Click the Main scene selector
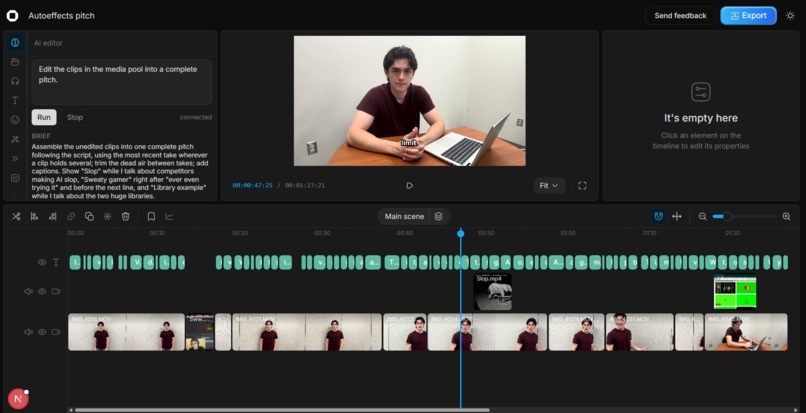This screenshot has height=413, width=806. click(x=405, y=217)
